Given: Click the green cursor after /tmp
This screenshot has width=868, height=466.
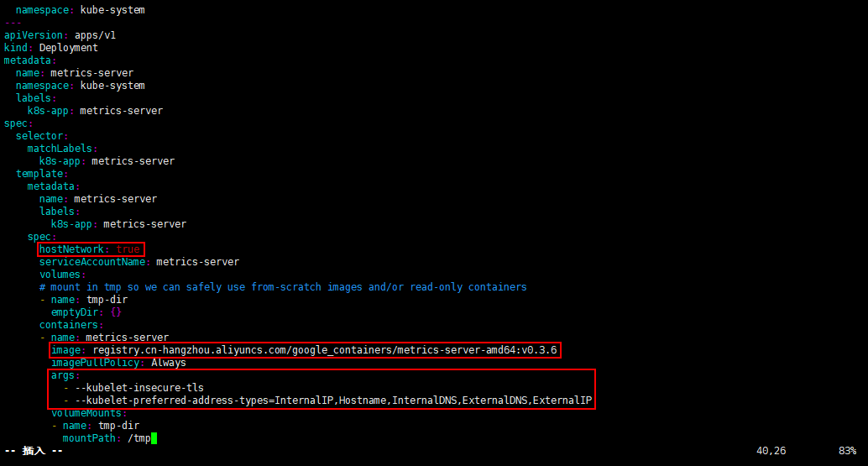Looking at the screenshot, I should coord(154,438).
